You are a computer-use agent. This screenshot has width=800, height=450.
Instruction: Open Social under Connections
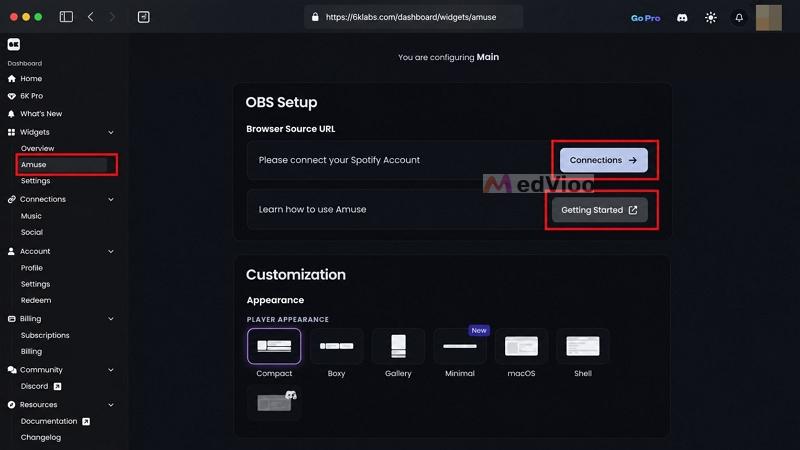pos(32,232)
